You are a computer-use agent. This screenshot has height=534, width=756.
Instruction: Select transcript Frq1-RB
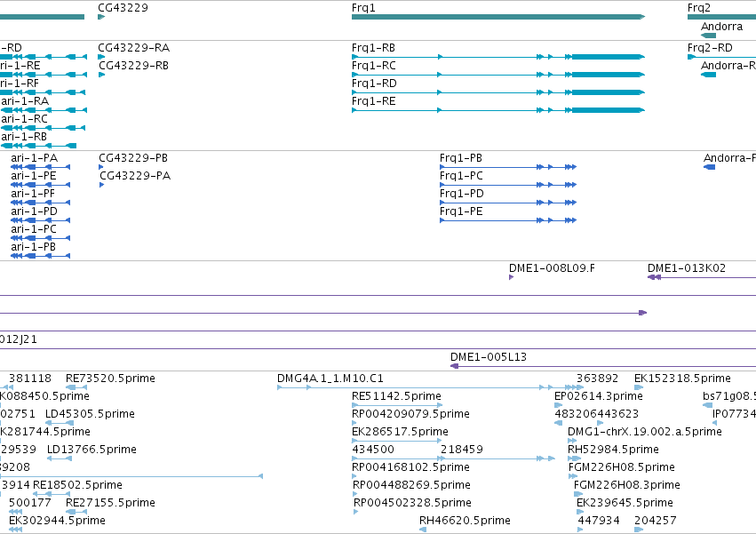[373, 48]
